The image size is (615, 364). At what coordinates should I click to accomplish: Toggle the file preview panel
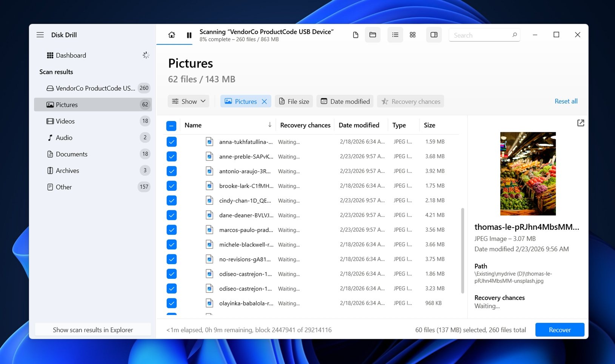(434, 35)
